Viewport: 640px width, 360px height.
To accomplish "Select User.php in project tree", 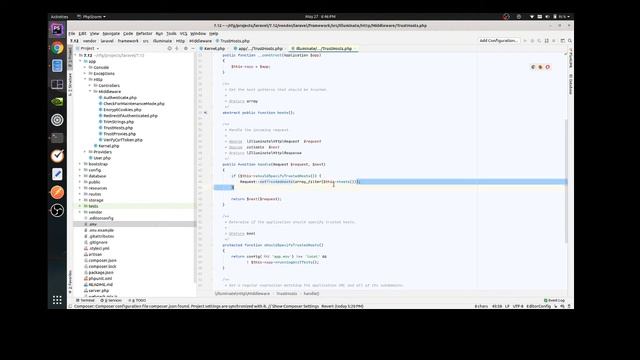I will click(x=102, y=158).
